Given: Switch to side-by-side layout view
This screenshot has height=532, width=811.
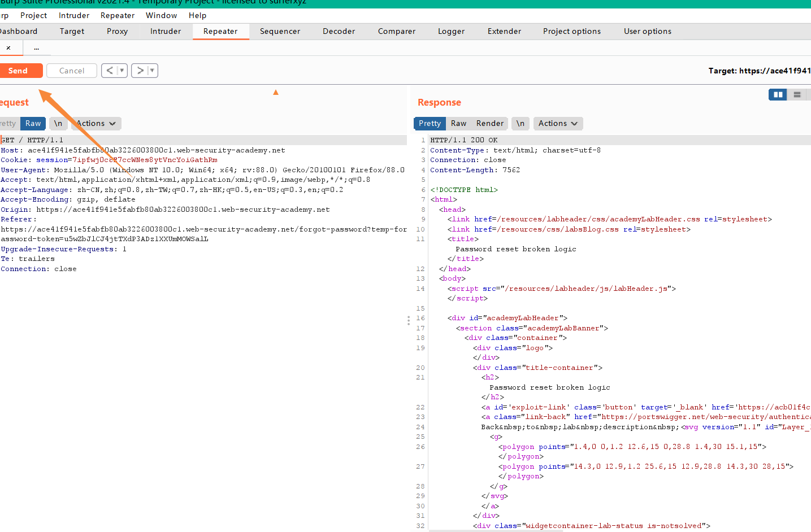Looking at the screenshot, I should 778,94.
